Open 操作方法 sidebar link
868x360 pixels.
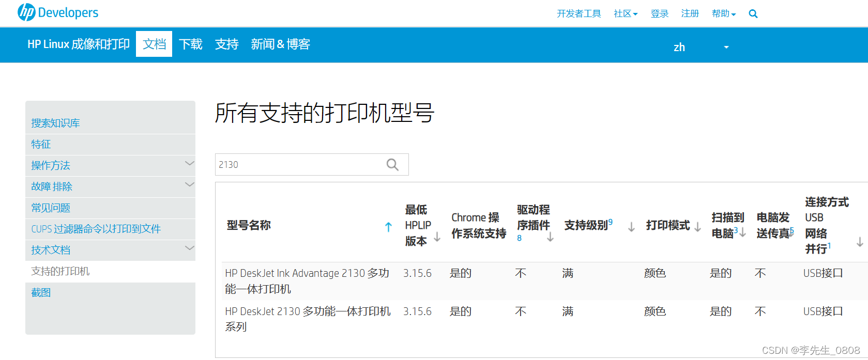[51, 165]
